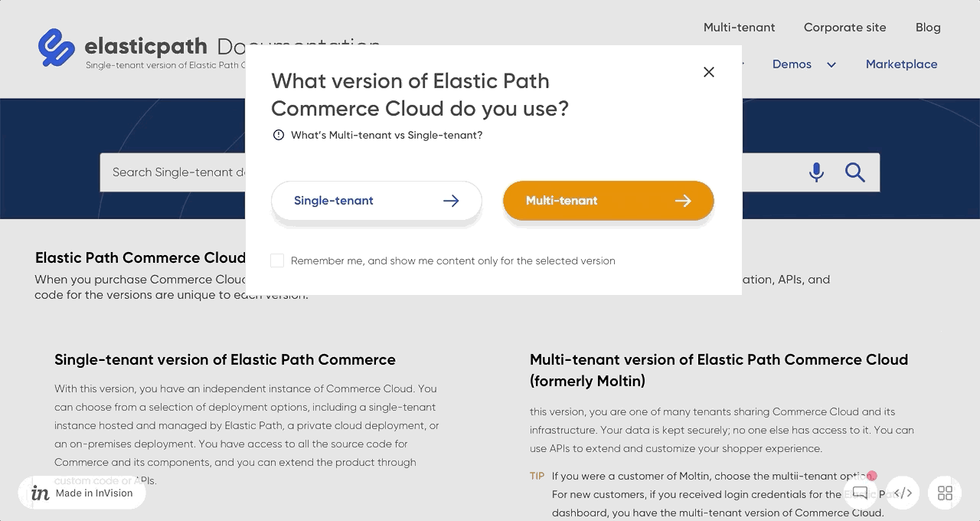Open the Marketplace link

pyautogui.click(x=902, y=64)
